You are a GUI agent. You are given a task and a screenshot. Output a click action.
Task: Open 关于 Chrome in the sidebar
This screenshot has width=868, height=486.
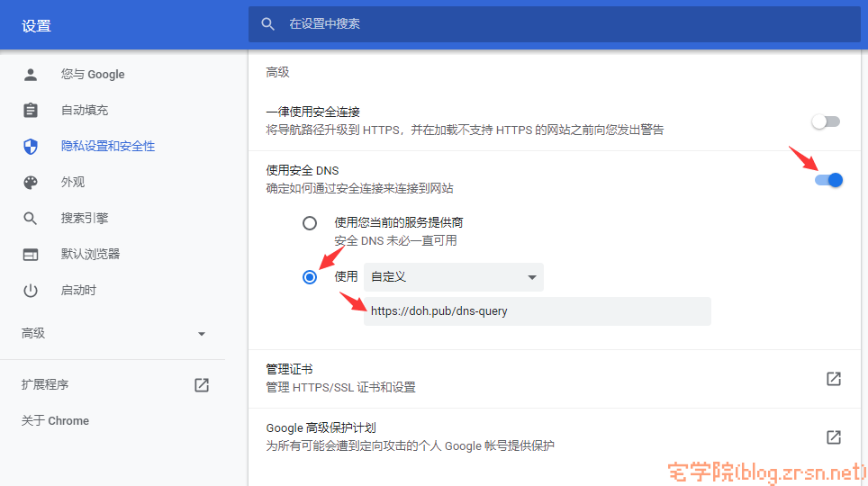coord(56,421)
